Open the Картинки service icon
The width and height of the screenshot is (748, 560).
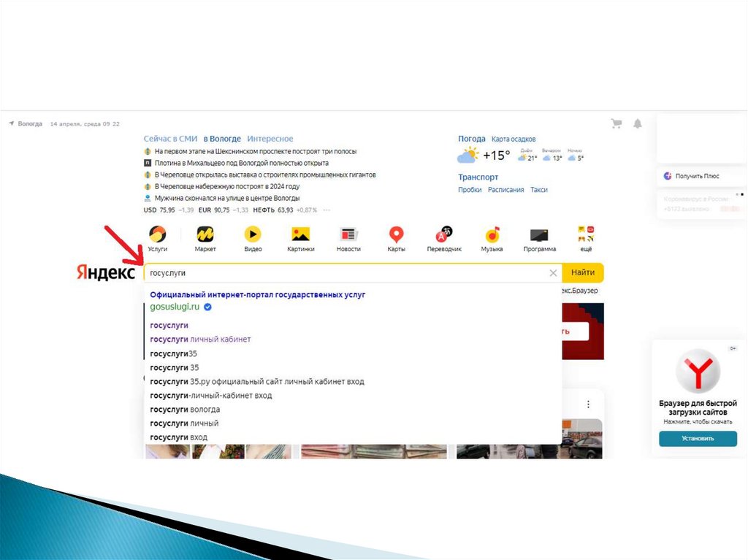300,234
